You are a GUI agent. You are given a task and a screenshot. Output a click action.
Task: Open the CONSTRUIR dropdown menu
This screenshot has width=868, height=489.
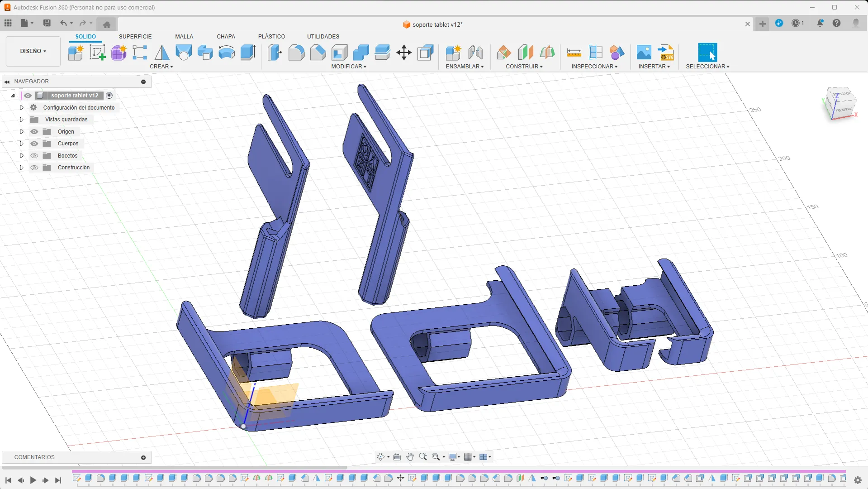pos(524,67)
